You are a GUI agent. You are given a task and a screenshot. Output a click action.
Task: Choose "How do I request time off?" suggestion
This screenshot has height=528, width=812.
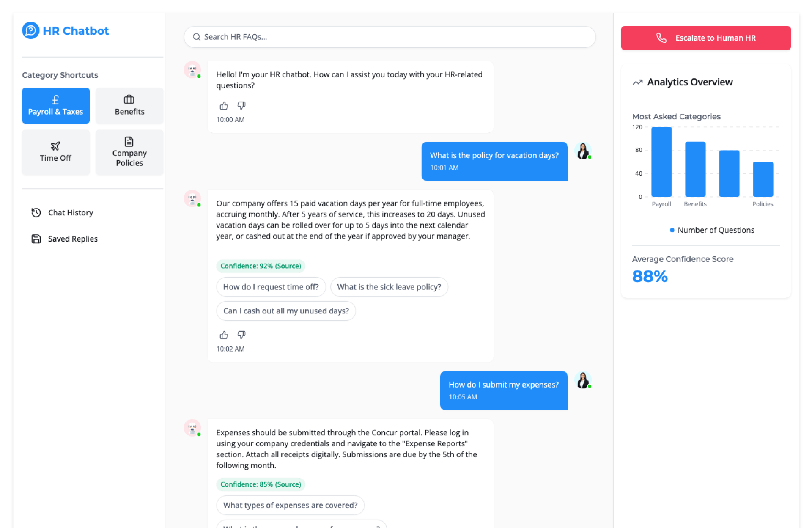(271, 287)
